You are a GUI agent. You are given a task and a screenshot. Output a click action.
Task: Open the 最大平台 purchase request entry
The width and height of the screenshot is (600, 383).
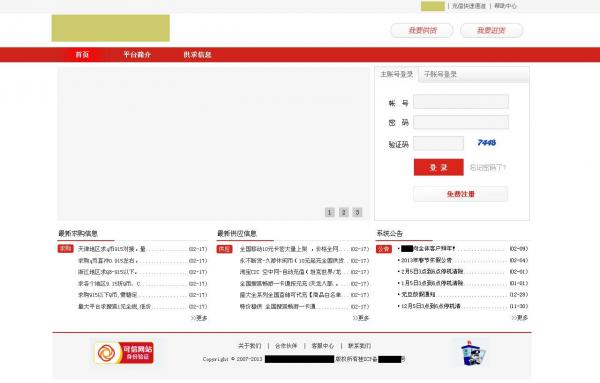[x=114, y=306]
